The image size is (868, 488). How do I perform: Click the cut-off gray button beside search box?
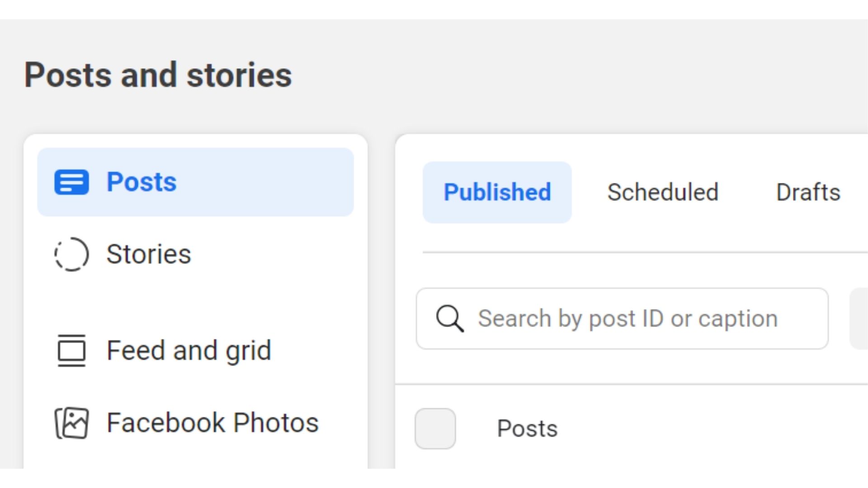[859, 319]
